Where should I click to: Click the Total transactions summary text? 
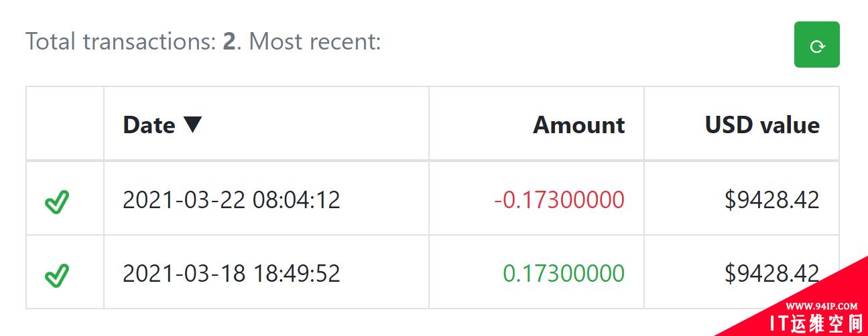pos(203,41)
